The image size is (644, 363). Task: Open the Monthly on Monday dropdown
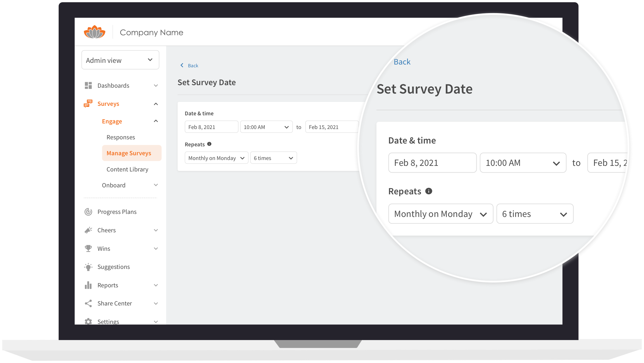(216, 158)
